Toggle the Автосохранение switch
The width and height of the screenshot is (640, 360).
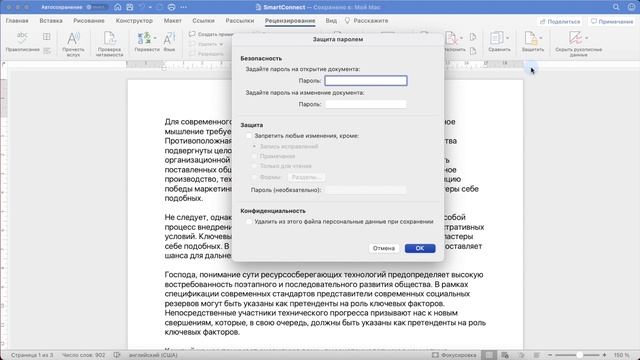pos(97,7)
